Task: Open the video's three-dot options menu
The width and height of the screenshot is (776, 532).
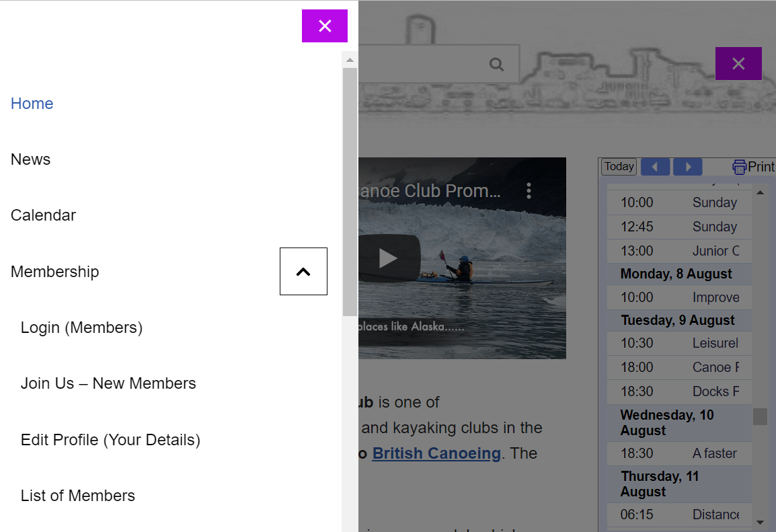Action: (x=529, y=190)
